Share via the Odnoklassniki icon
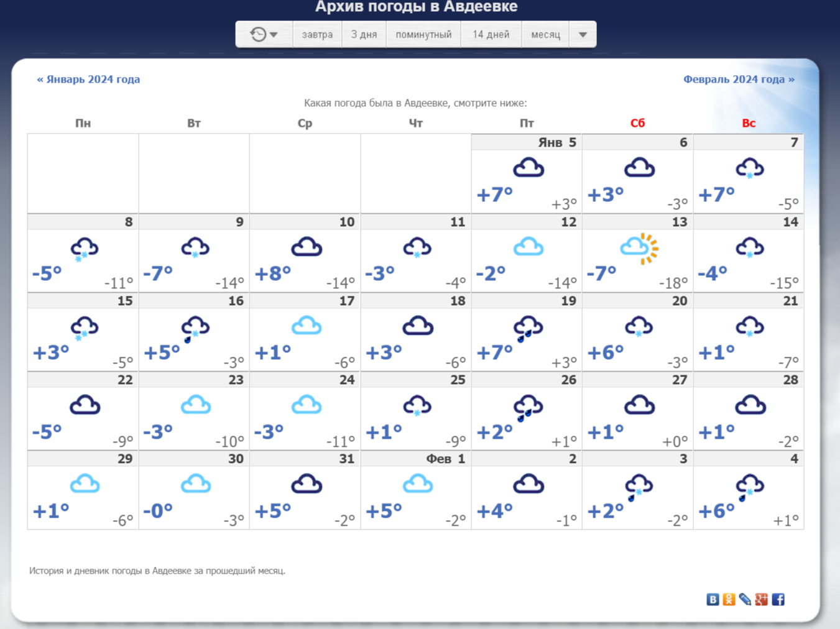840x629 pixels. pos(729,599)
